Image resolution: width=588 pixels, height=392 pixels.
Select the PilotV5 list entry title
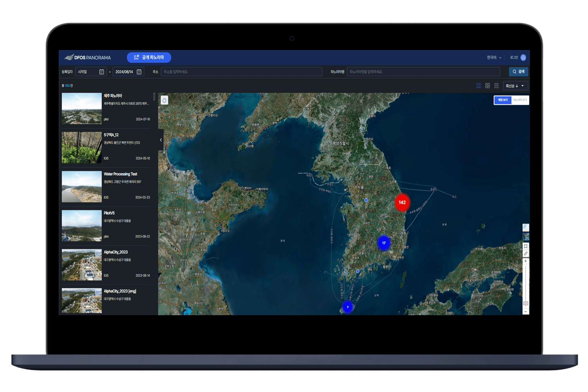point(109,213)
